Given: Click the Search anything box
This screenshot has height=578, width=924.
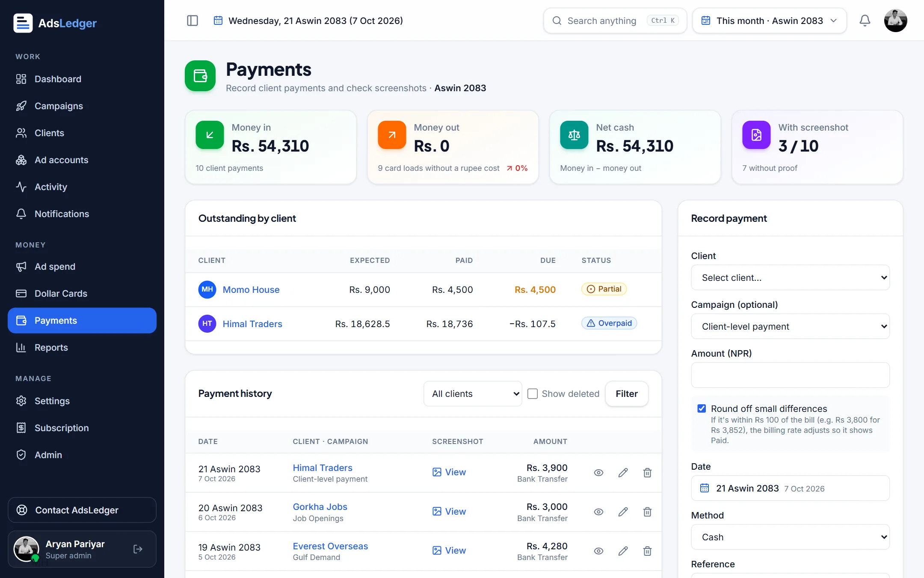Looking at the screenshot, I should (x=615, y=21).
